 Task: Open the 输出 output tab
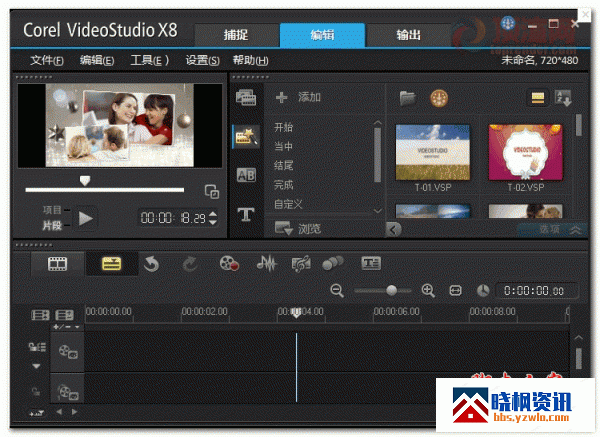pos(408,35)
